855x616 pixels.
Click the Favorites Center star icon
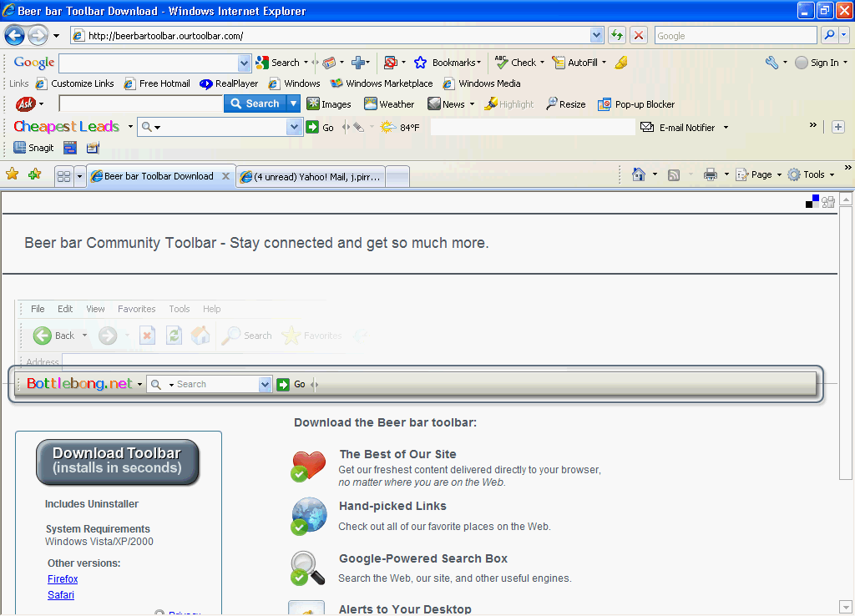(13, 174)
